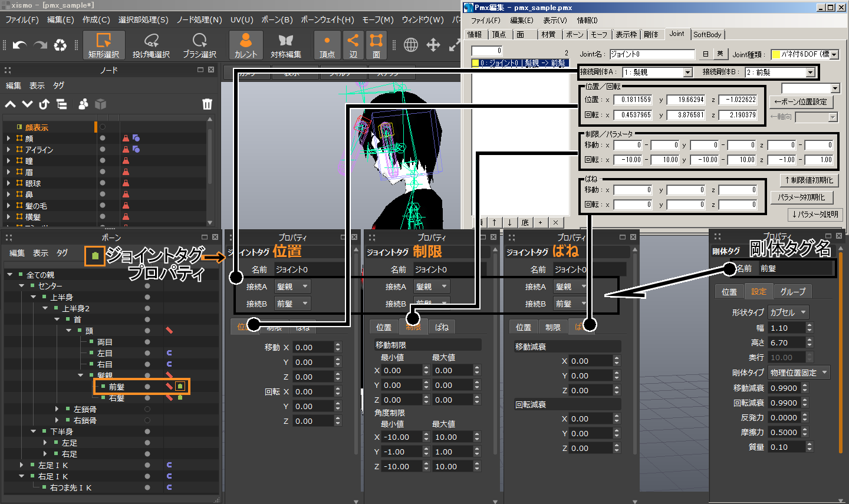Collapse the 全ての親 bone tree item
The height and width of the screenshot is (504, 849).
tap(10, 275)
